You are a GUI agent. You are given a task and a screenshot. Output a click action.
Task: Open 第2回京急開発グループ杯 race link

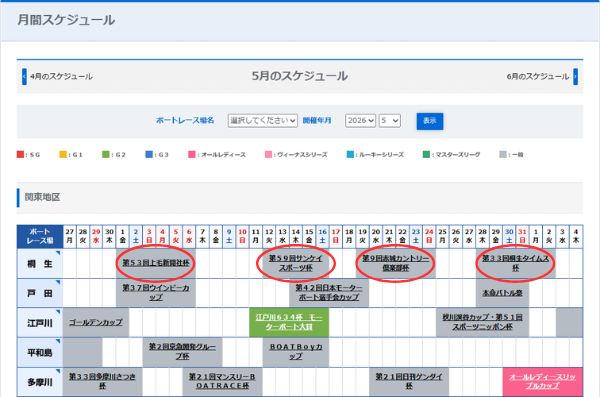tap(182, 351)
